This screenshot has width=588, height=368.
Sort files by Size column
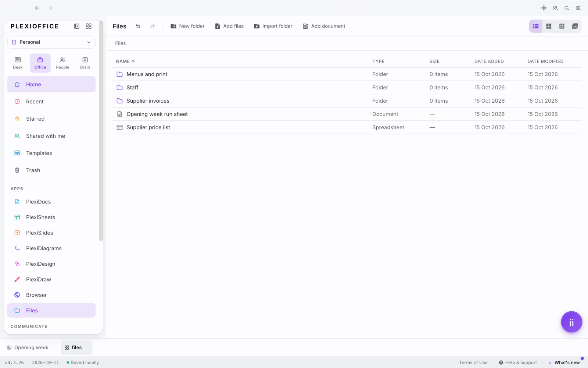tap(434, 61)
